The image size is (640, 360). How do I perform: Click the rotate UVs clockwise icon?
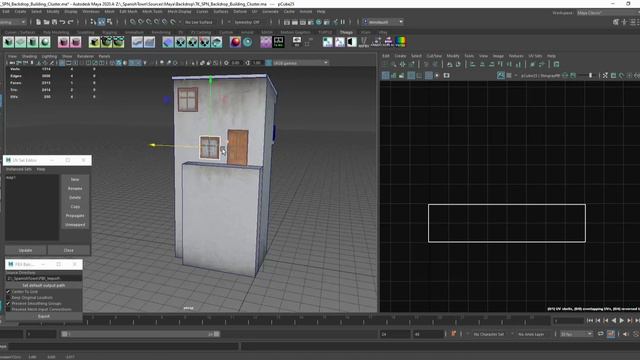click(458, 64)
